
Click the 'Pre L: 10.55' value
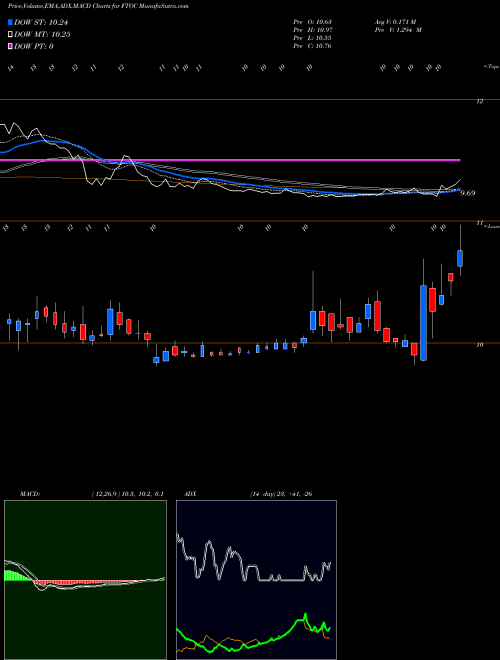[312, 38]
